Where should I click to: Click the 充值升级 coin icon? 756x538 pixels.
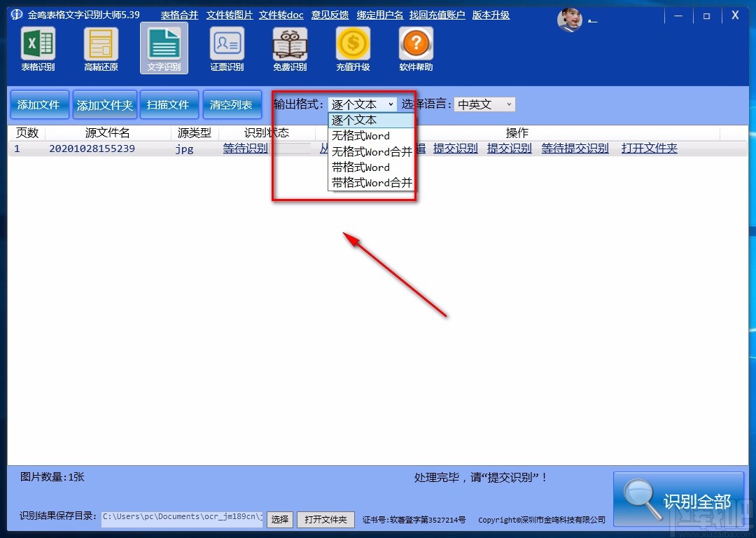point(353,49)
